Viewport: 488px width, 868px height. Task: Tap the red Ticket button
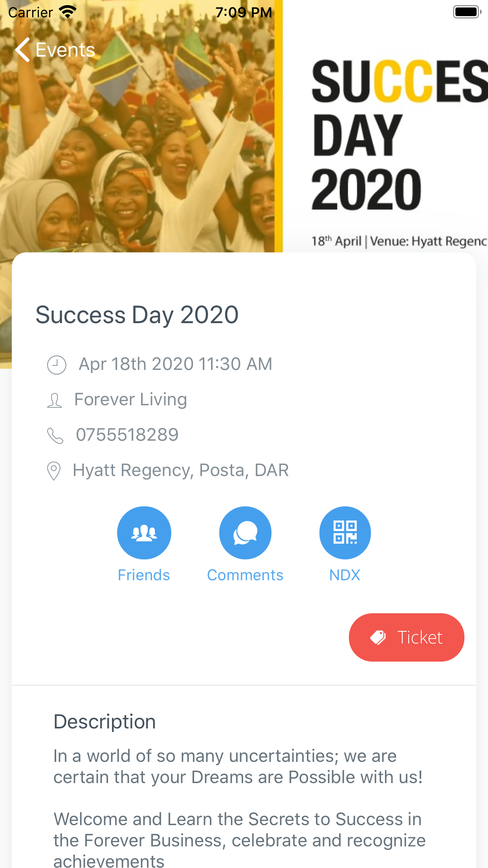(x=406, y=637)
